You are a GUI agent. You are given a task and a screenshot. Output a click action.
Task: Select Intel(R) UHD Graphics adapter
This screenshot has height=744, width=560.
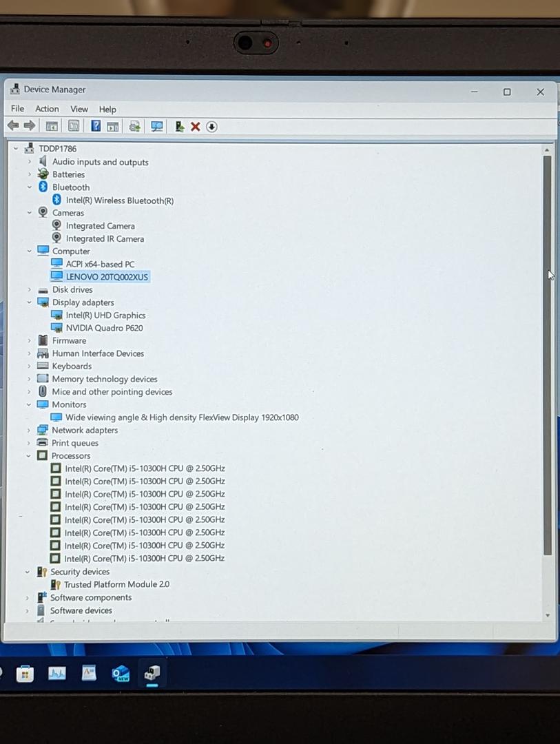(105, 315)
